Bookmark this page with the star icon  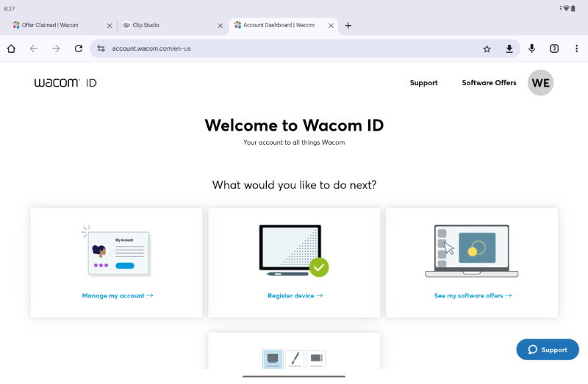[487, 48]
